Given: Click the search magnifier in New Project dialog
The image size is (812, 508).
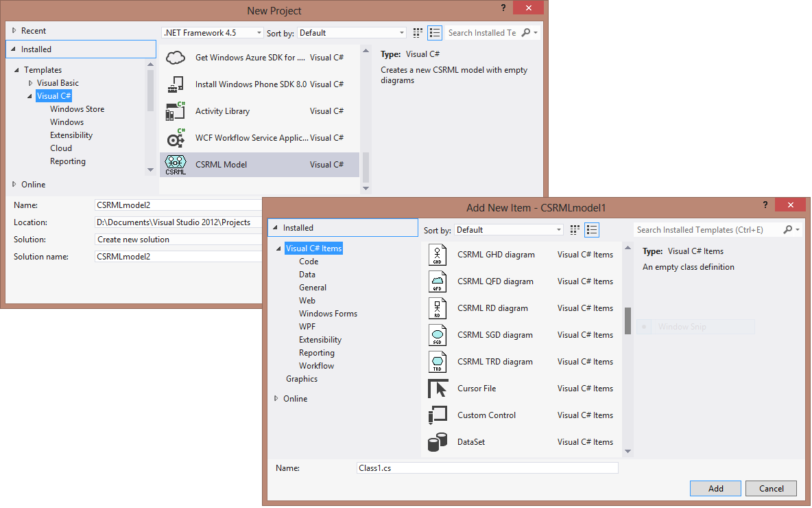Looking at the screenshot, I should click(x=525, y=33).
